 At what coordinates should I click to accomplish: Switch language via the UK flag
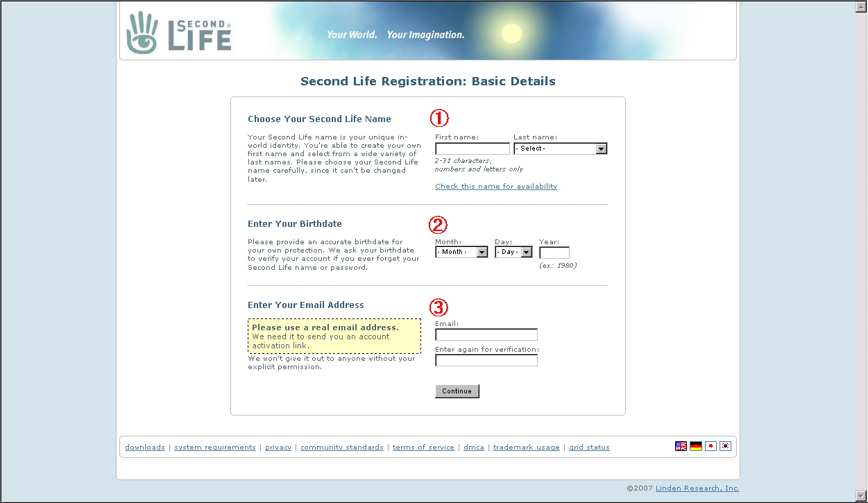point(681,446)
